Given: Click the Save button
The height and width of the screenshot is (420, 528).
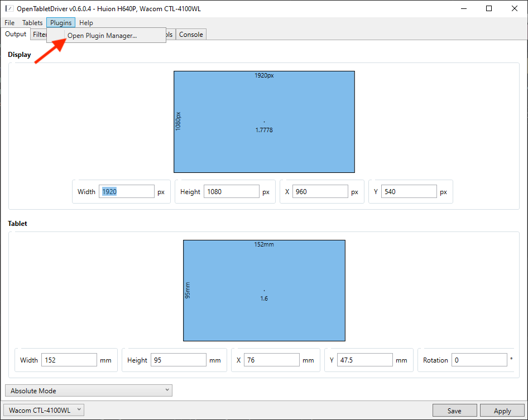Looking at the screenshot, I should (x=454, y=411).
